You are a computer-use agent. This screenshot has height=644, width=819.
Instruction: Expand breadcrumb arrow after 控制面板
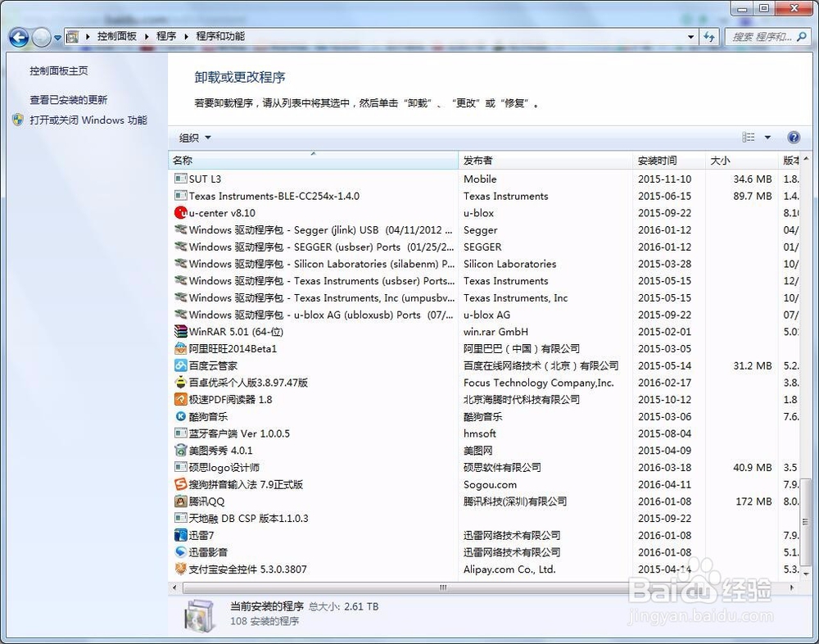pyautogui.click(x=147, y=36)
